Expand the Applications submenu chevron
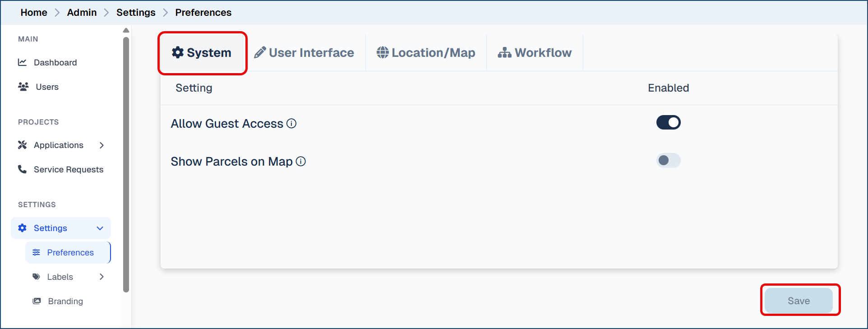This screenshot has width=868, height=329. pos(102,145)
